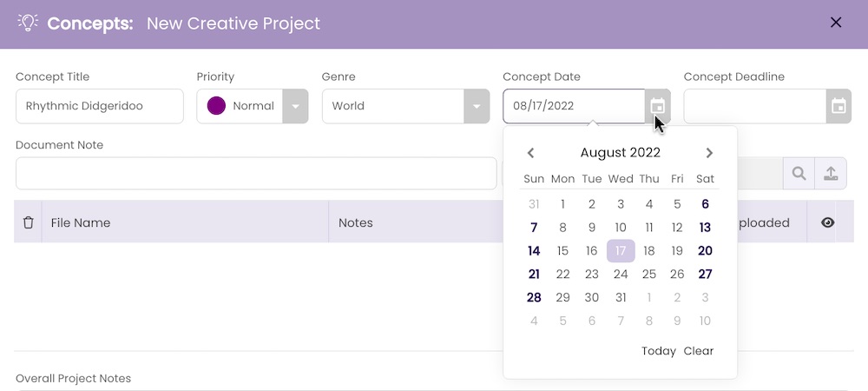The height and width of the screenshot is (391, 868).
Task: Select August 23 in the calendar
Action: (x=592, y=275)
